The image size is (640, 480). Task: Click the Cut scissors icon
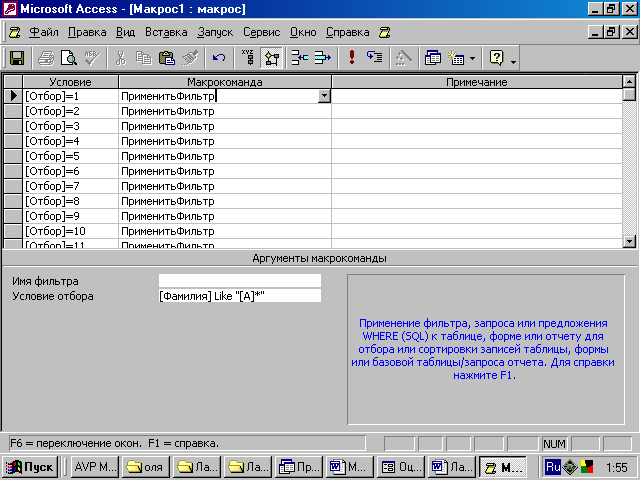120,58
